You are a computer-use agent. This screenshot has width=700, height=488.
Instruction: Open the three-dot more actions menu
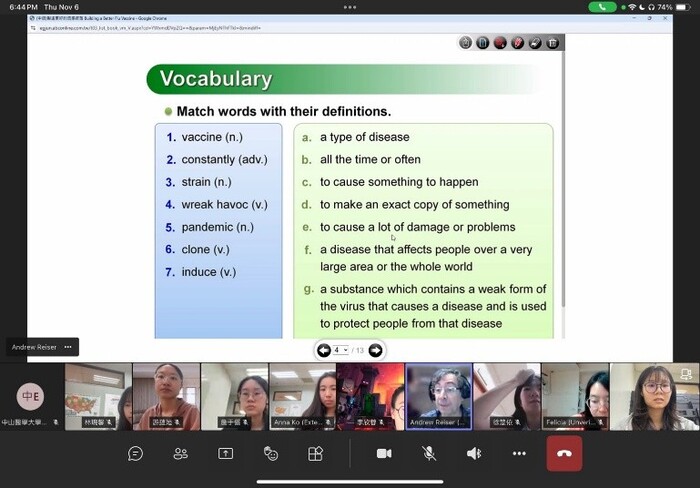click(519, 453)
